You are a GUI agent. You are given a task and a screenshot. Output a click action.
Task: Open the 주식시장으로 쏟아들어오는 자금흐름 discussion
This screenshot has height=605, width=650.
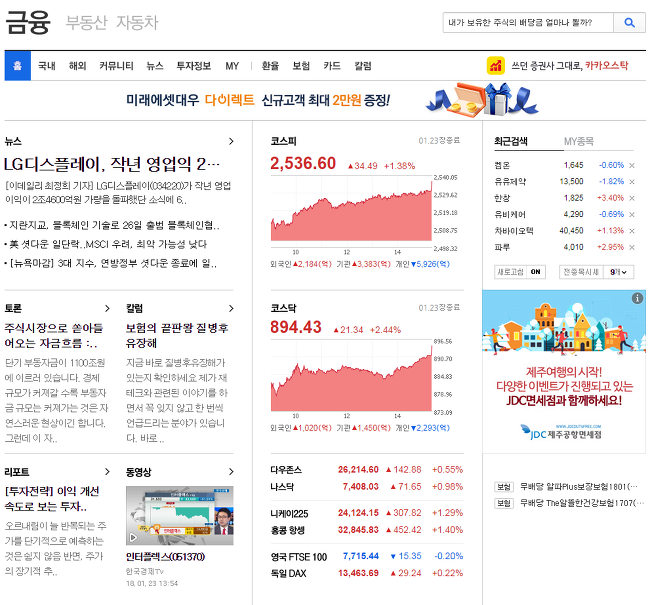pyautogui.click(x=53, y=335)
